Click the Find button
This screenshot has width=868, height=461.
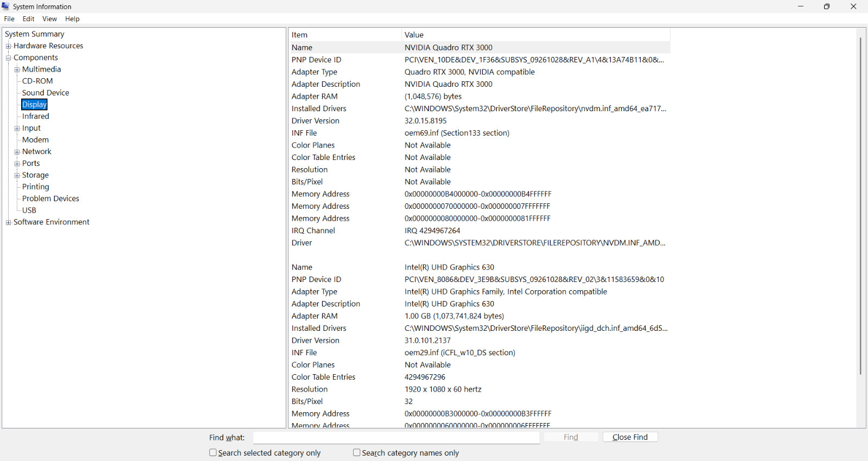click(x=571, y=437)
